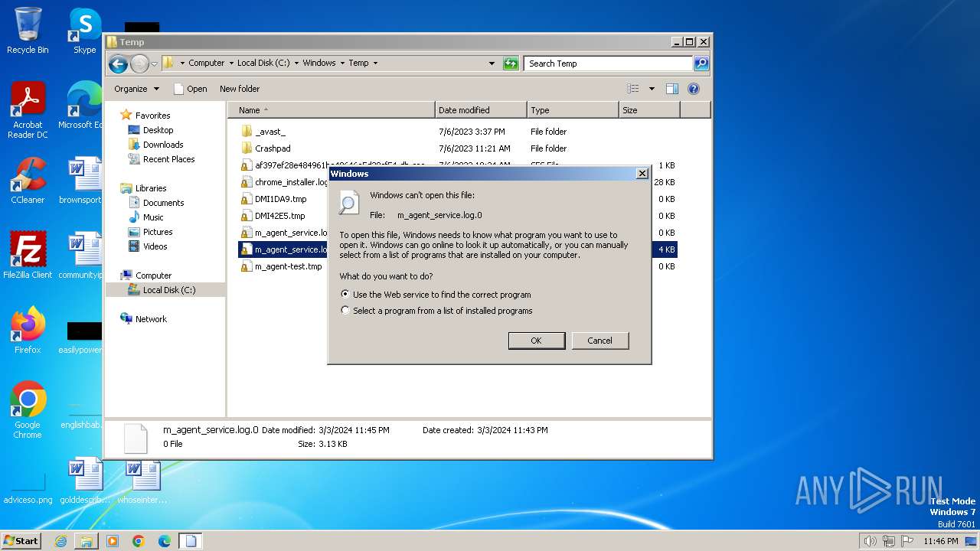The image size is (980, 551).
Task: Launch Firefox from the desktop
Action: coord(28,330)
